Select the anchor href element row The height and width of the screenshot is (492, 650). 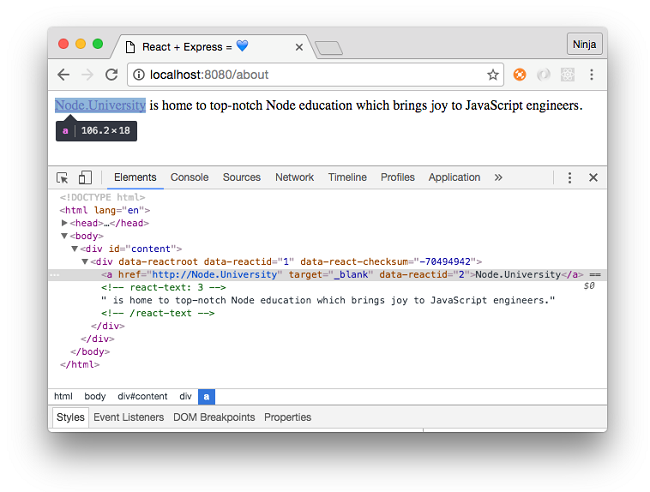click(327, 275)
